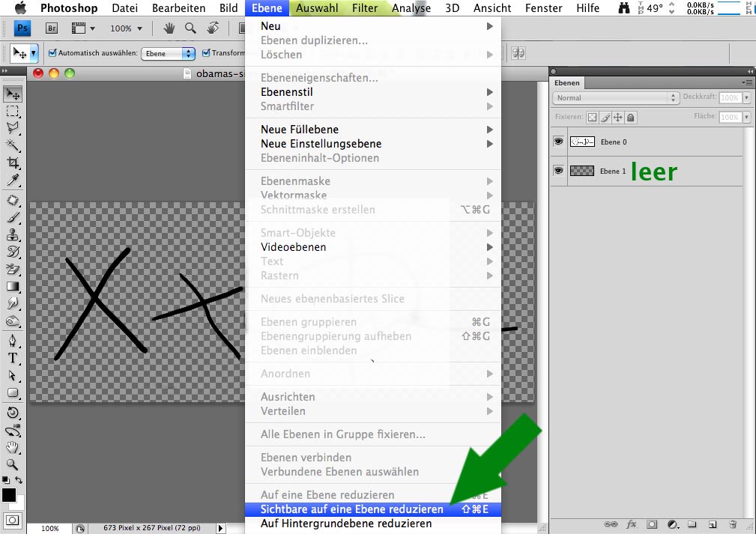Click the Rotate View tool in application bar
This screenshot has width=756, height=534.
(x=213, y=28)
